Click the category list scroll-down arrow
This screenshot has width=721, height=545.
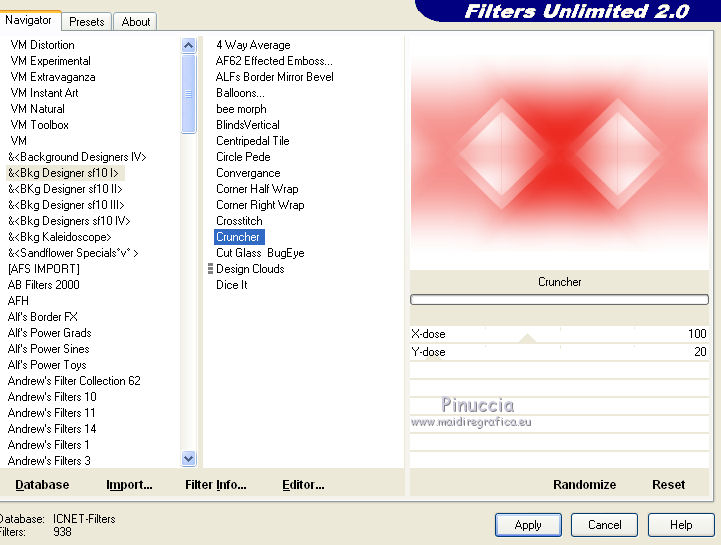(x=188, y=459)
